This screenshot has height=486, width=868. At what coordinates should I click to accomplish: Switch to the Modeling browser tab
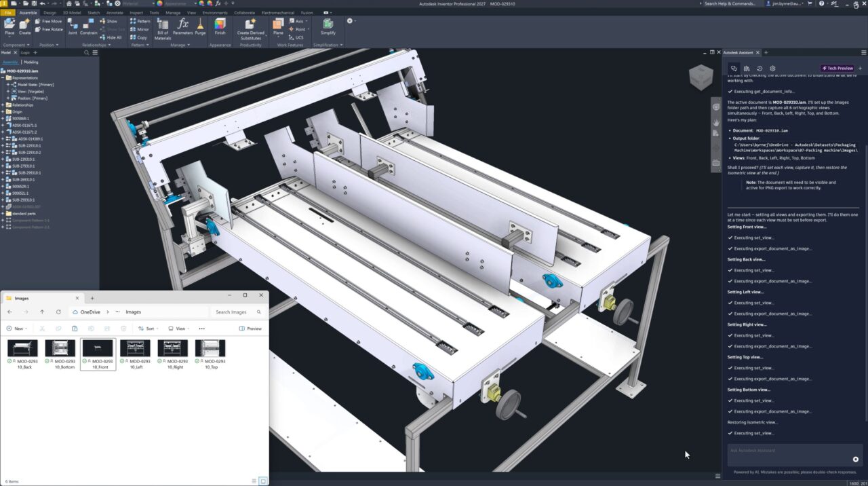(31, 62)
